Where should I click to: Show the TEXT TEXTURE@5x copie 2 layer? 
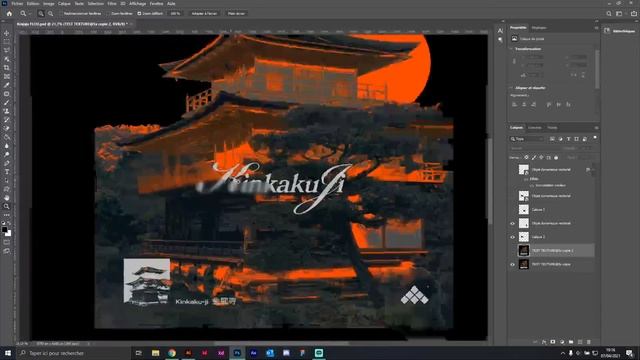point(513,251)
